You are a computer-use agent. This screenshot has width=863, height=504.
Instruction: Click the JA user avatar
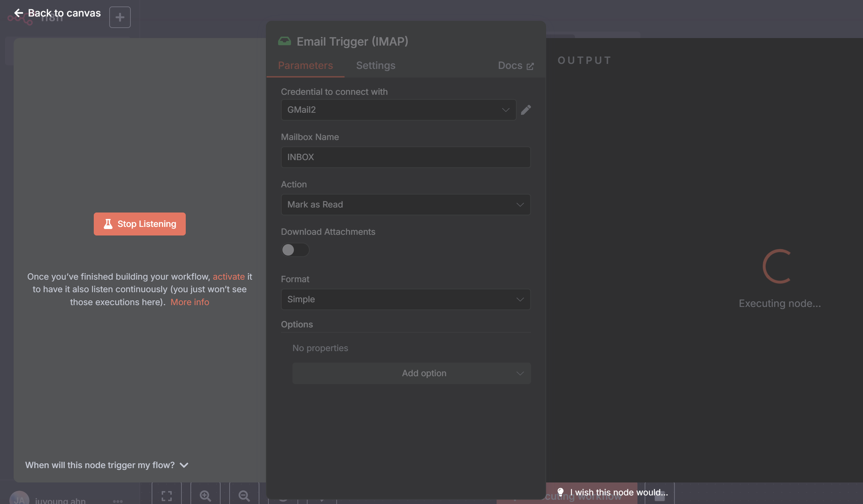19,498
